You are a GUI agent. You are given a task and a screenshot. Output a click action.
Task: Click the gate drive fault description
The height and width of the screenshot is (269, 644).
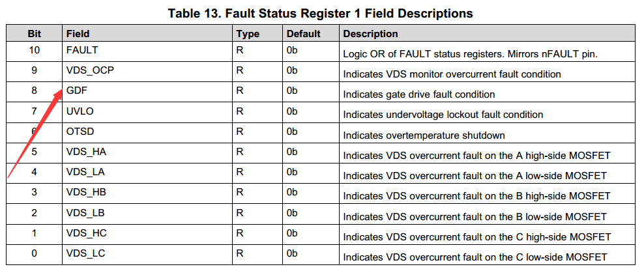click(419, 94)
